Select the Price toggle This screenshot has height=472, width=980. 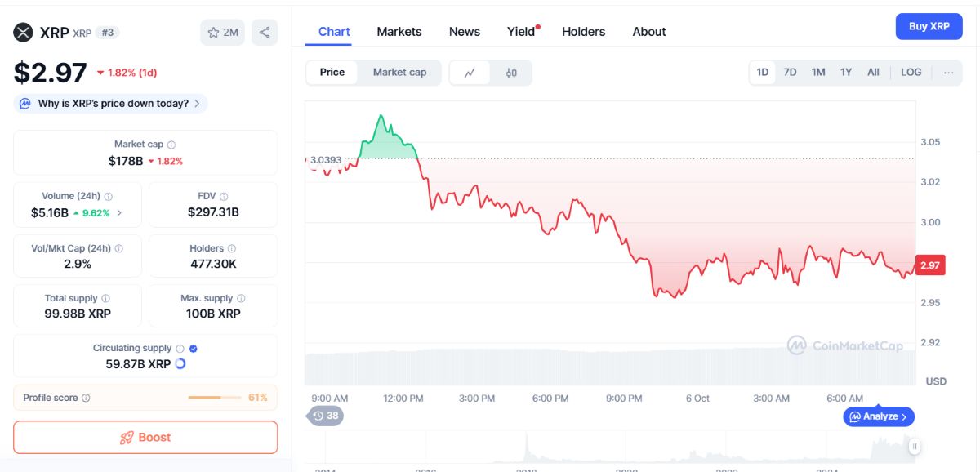click(x=332, y=73)
